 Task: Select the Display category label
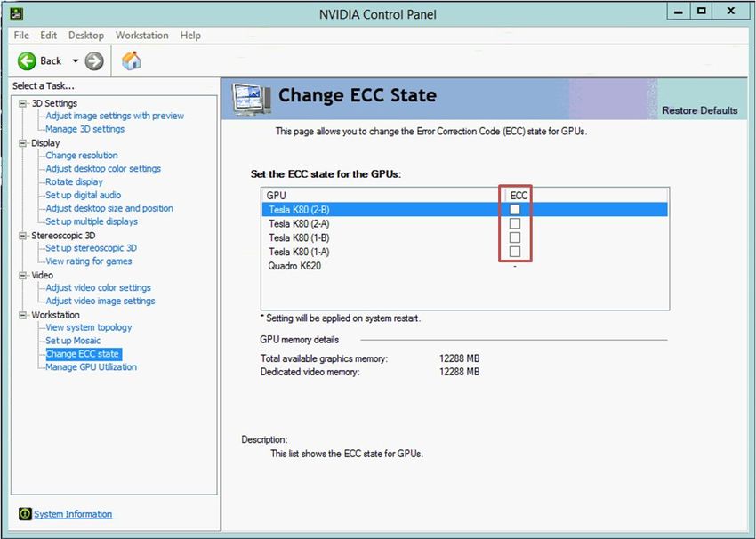[45, 142]
